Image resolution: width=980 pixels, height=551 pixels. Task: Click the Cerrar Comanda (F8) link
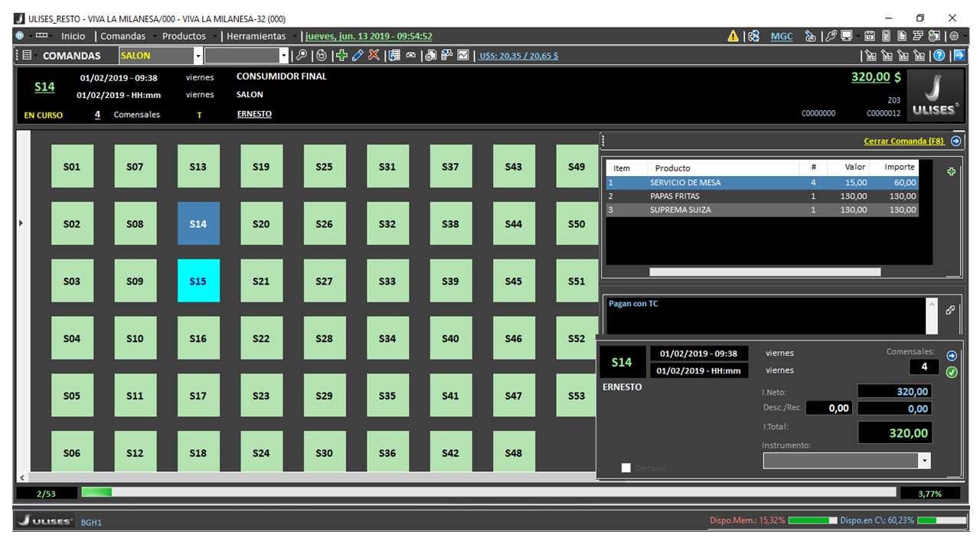coord(903,141)
